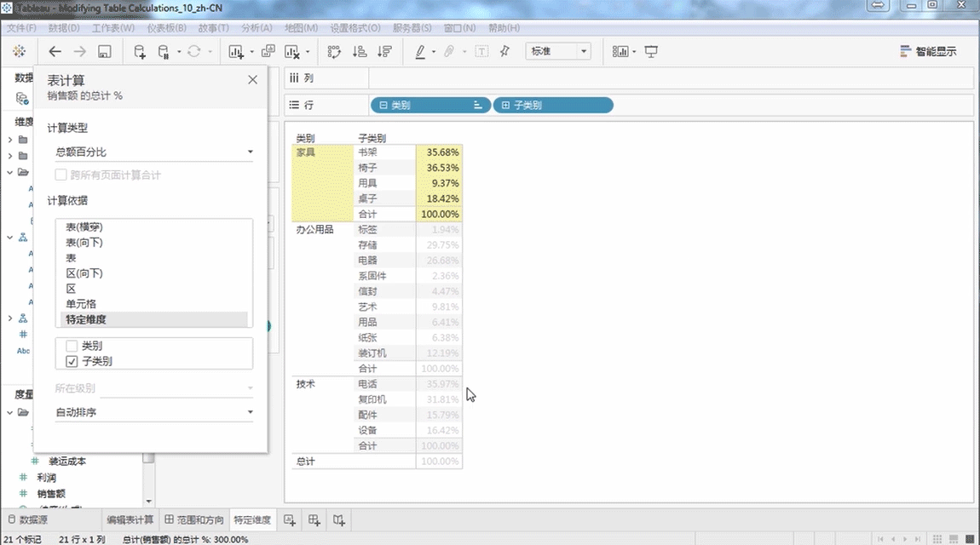Select 表(向下) in 计算依据 list
Image resolution: width=980 pixels, height=545 pixels.
coord(84,243)
